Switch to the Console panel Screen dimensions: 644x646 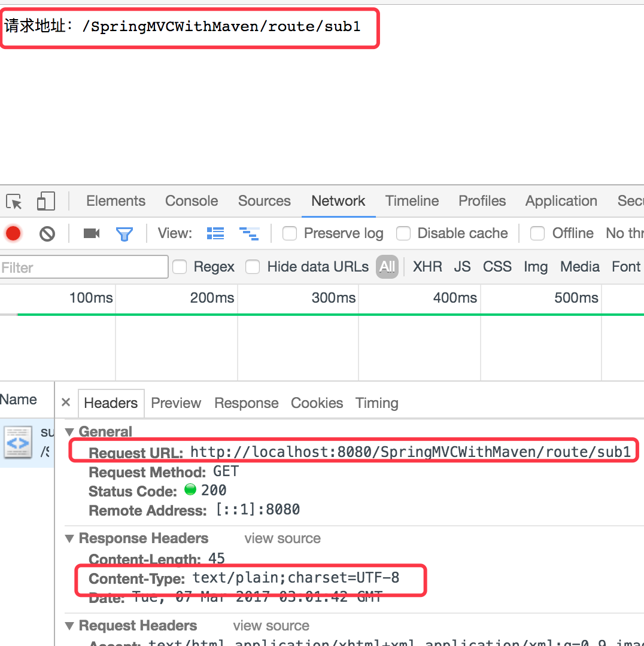coord(191,201)
